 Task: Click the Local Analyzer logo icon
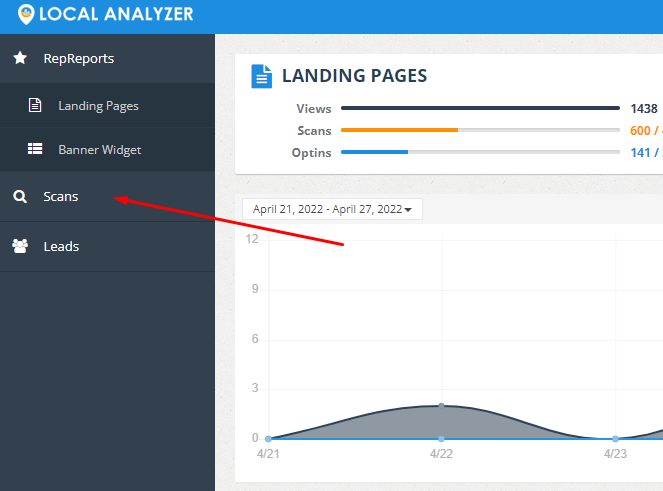pos(25,15)
